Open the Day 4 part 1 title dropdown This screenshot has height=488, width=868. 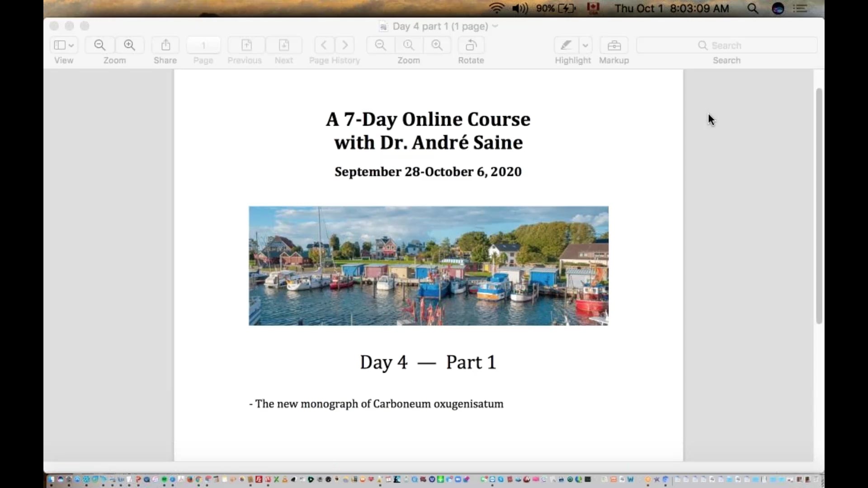pos(495,26)
